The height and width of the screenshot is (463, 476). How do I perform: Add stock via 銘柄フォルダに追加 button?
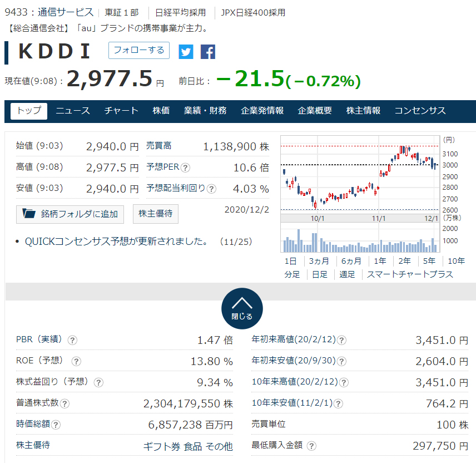click(x=70, y=214)
